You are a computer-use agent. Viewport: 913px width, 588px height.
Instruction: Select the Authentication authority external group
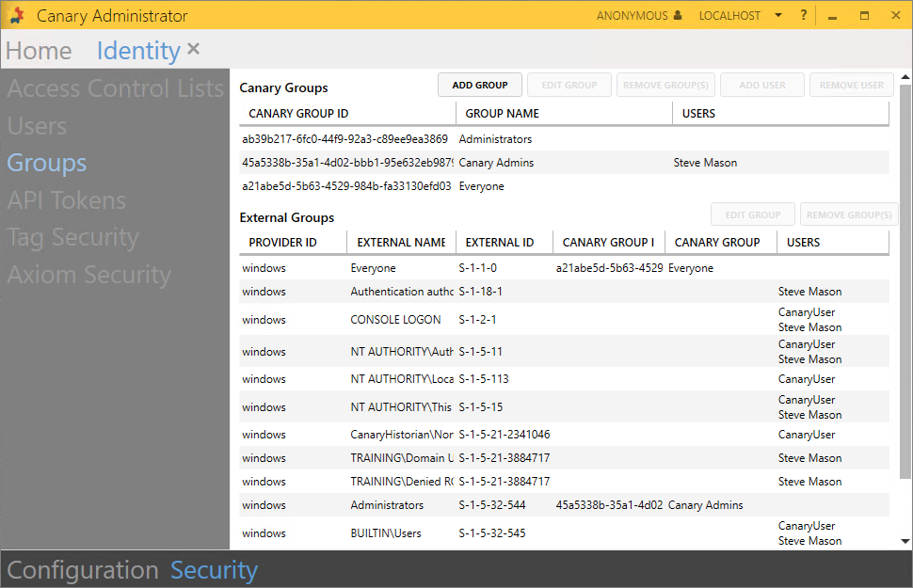coord(402,292)
